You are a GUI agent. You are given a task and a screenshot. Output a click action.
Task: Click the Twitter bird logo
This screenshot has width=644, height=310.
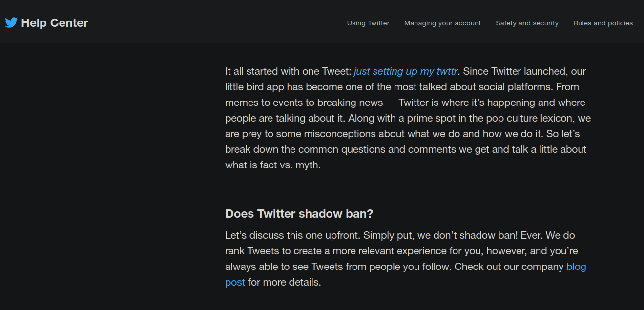coord(11,22)
